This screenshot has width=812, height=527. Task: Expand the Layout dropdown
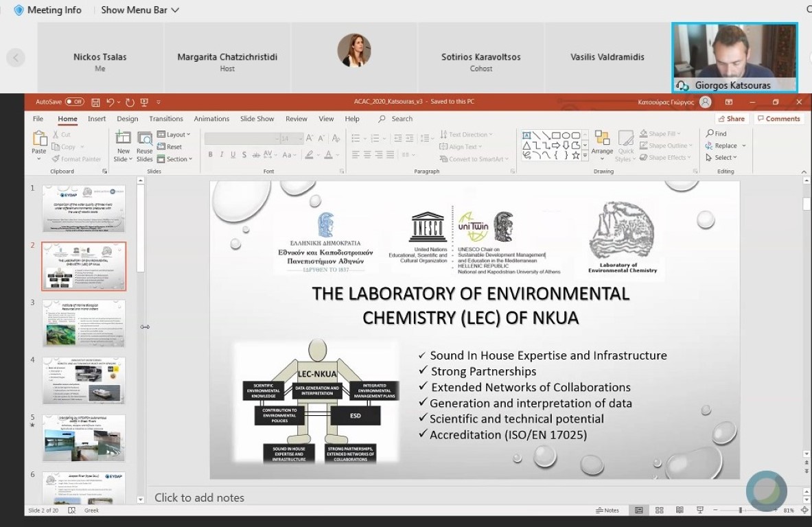click(174, 134)
